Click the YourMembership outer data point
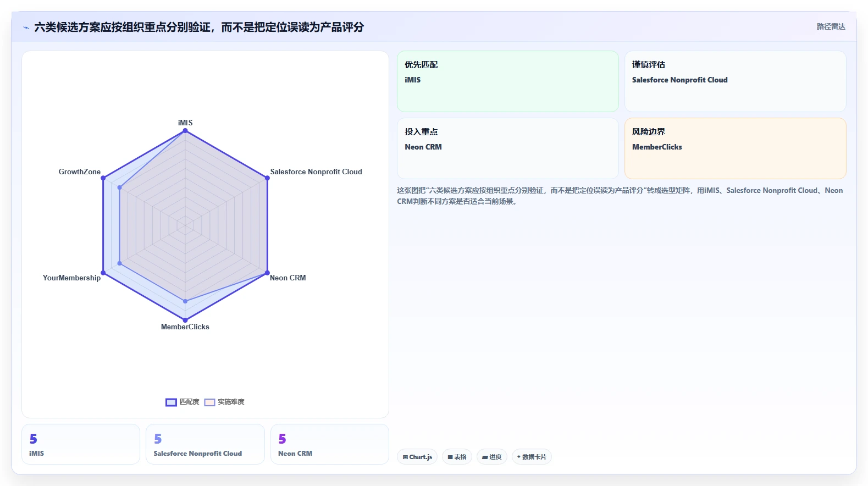 (103, 273)
